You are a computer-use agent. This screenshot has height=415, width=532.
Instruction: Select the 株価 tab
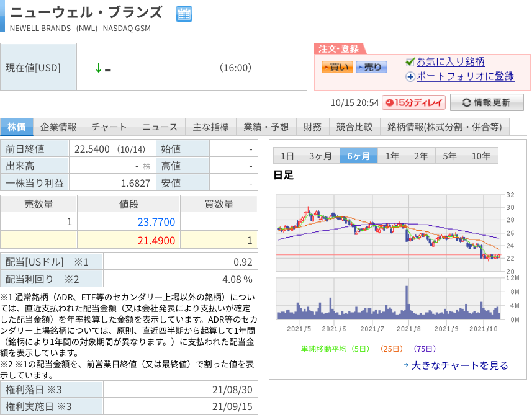[x=17, y=127]
